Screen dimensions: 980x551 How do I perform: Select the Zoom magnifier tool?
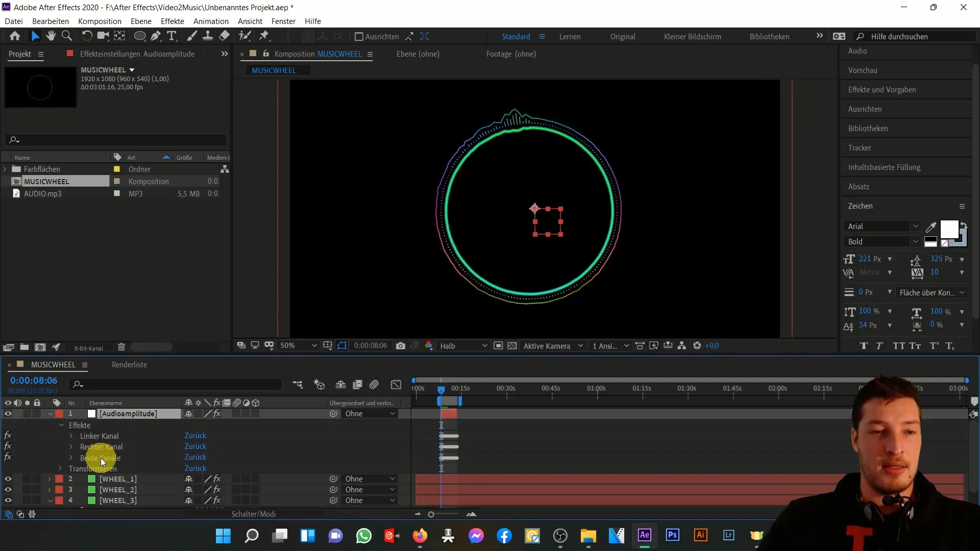pos(66,36)
